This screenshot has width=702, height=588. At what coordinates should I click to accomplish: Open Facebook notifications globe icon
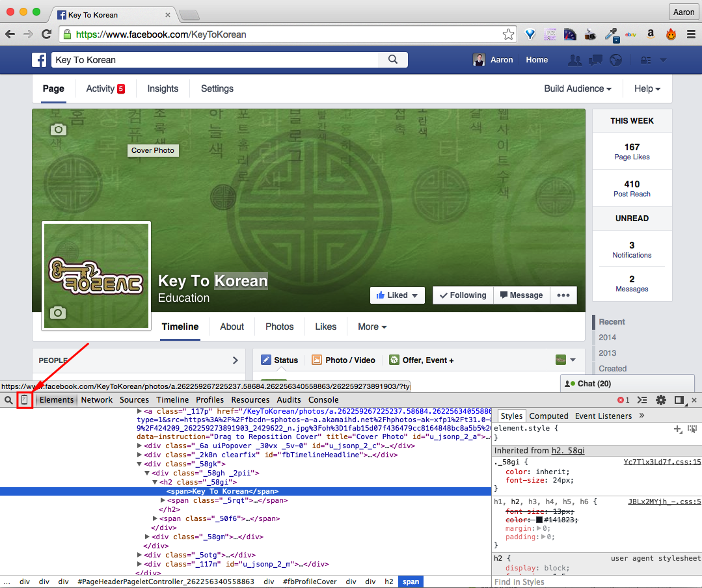click(x=615, y=60)
